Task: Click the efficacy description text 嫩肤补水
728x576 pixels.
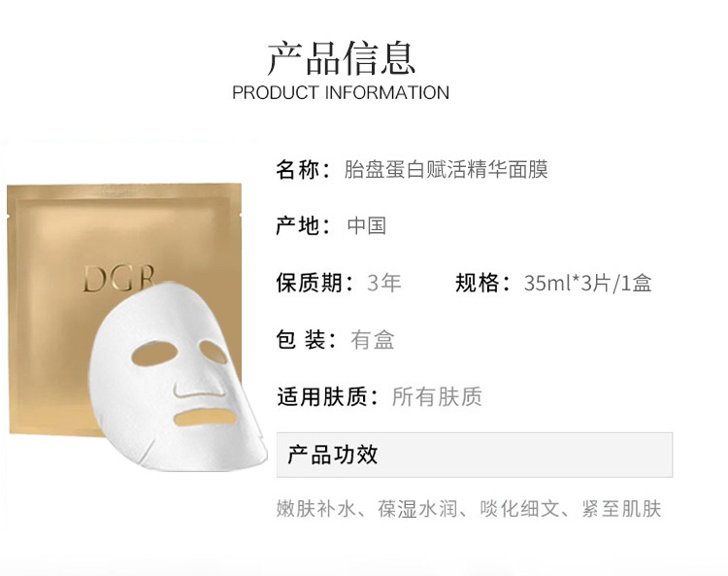Action: pos(316,509)
